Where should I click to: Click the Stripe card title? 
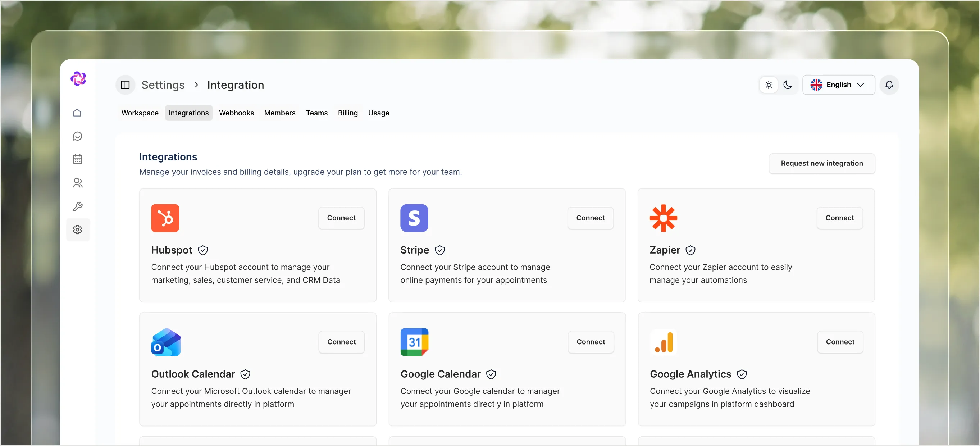[415, 250]
